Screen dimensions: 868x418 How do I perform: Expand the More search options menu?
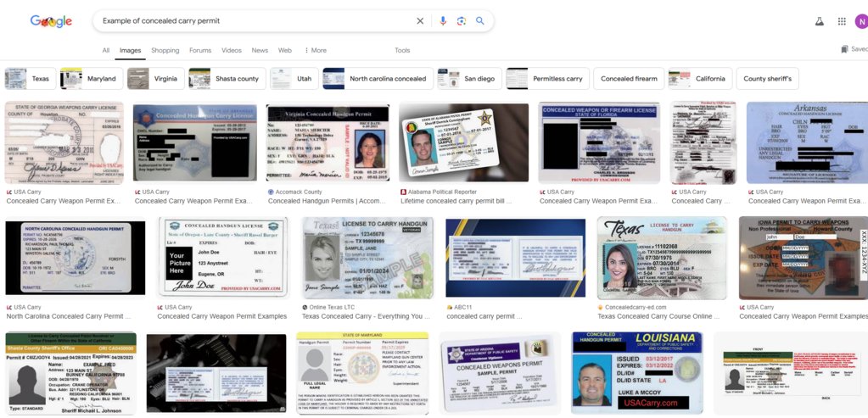(x=316, y=50)
